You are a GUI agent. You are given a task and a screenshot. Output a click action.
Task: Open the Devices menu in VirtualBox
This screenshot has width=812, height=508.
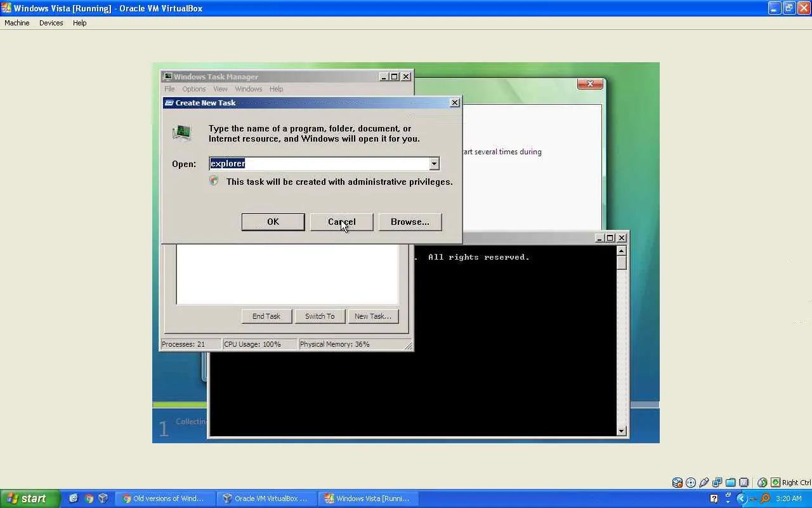pyautogui.click(x=51, y=23)
